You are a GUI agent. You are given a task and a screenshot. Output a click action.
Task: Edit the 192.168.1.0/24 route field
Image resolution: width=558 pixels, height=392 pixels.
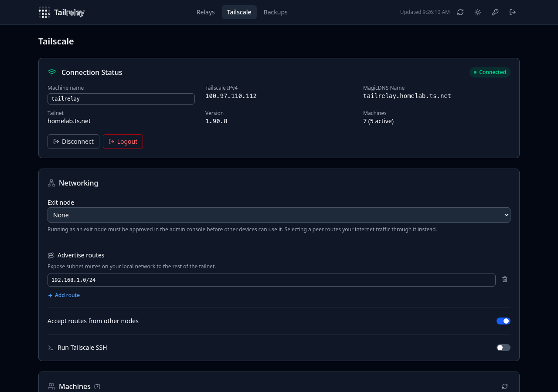coord(272,280)
